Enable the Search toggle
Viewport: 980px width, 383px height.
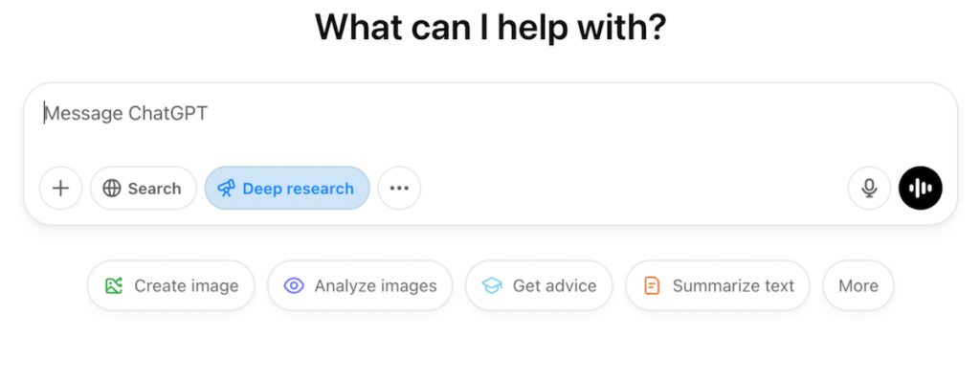point(144,189)
